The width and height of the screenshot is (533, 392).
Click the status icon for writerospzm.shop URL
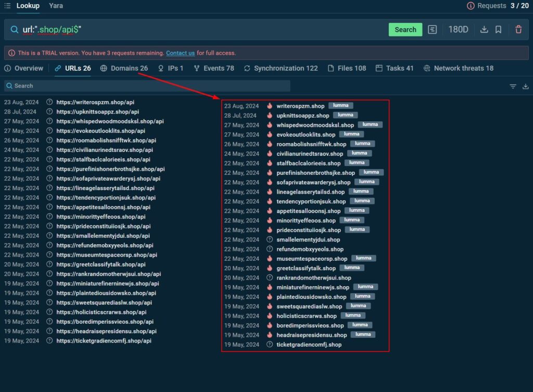pyautogui.click(x=49, y=102)
